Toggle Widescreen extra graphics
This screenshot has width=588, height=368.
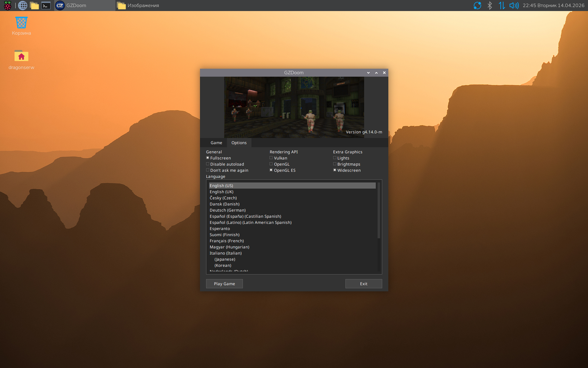(x=335, y=170)
